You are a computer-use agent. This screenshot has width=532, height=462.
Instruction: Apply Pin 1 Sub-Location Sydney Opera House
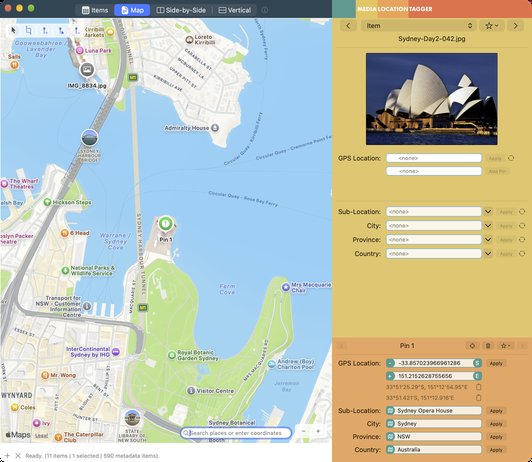(496, 411)
